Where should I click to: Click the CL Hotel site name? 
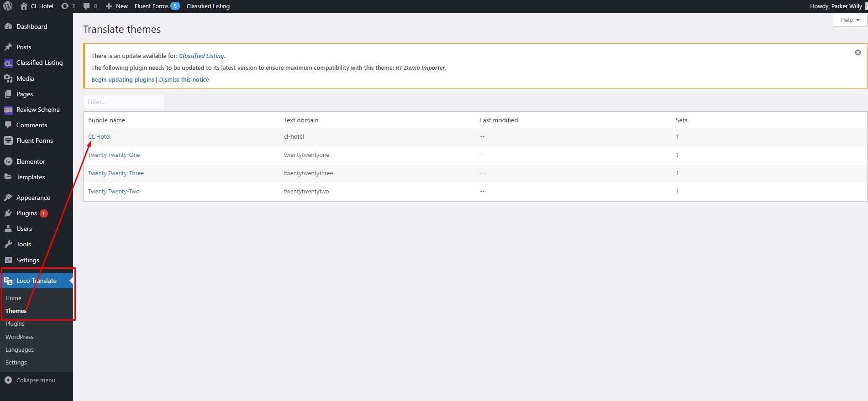point(42,6)
